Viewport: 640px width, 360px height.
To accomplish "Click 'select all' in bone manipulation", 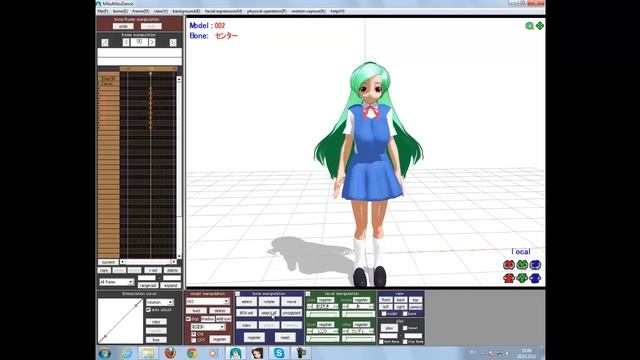I will [269, 313].
